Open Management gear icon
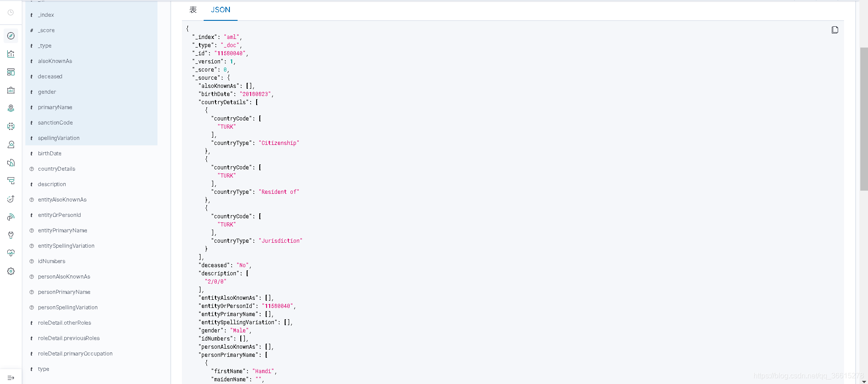 coord(11,271)
